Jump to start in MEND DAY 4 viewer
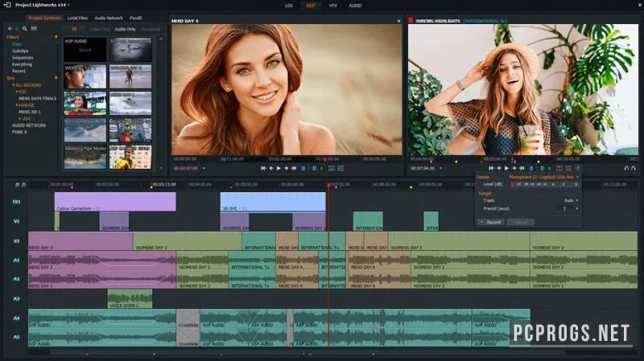This screenshot has height=361, width=644. click(263, 168)
